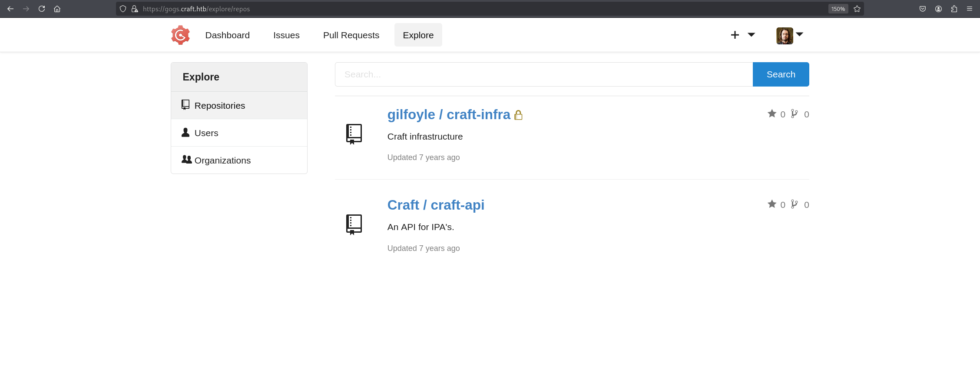Focus the repository search input field

point(543,74)
